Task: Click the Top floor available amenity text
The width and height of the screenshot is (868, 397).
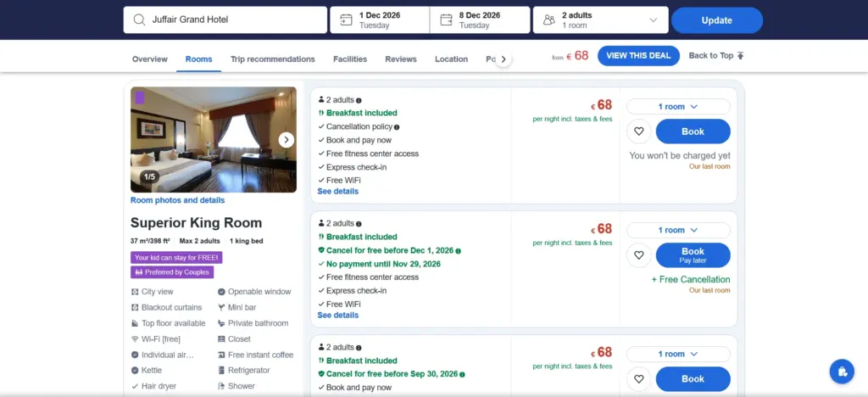Action: tap(173, 323)
